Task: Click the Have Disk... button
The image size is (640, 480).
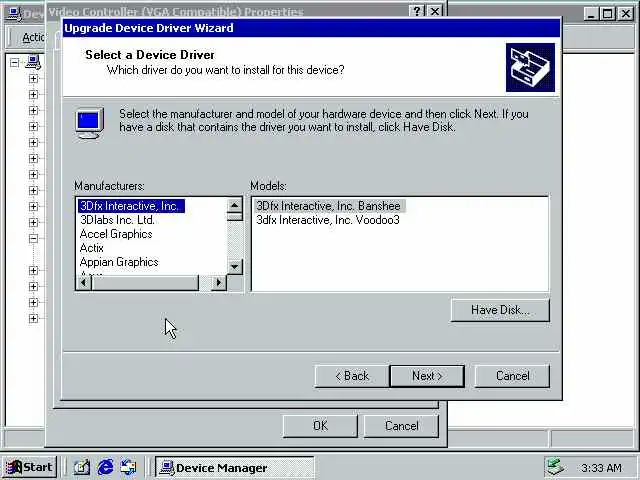Action: click(500, 310)
